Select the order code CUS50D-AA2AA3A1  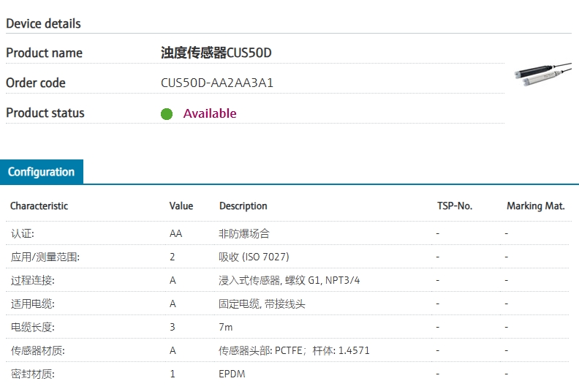click(217, 83)
